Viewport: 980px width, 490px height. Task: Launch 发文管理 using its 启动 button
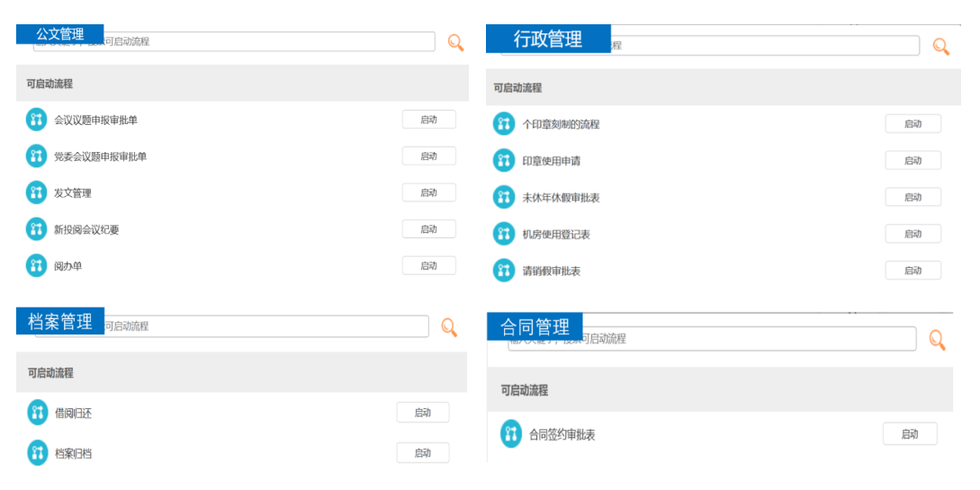[428, 192]
